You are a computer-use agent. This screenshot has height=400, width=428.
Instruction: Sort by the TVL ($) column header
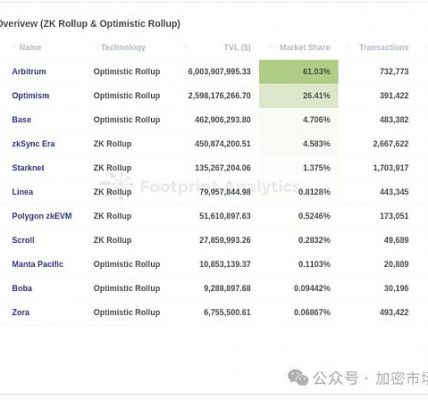click(x=237, y=47)
